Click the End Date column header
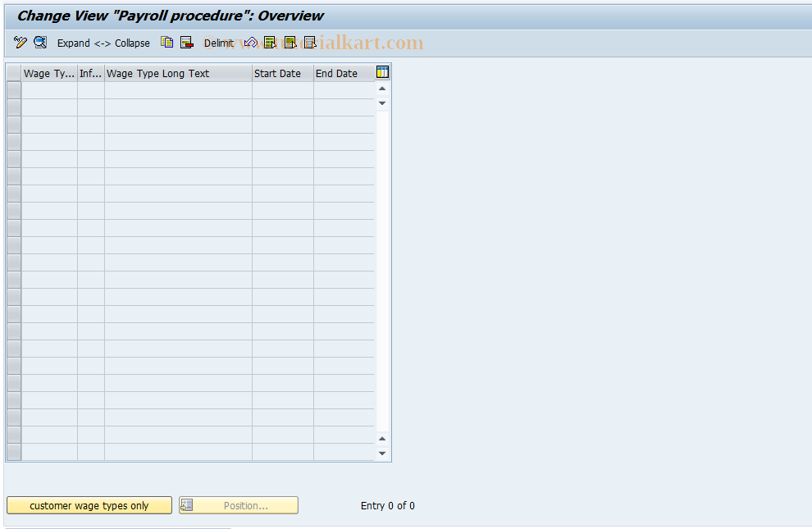The width and height of the screenshot is (812, 529). (344, 74)
